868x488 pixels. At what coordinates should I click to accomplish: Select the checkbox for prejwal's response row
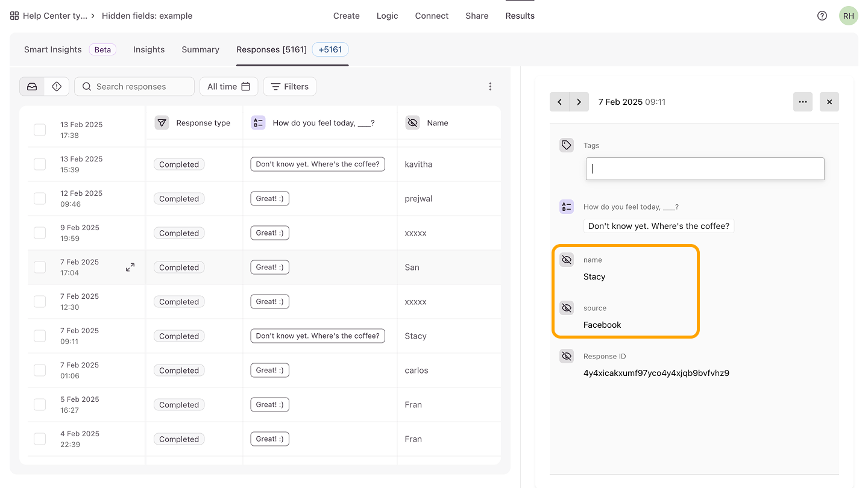tap(40, 198)
